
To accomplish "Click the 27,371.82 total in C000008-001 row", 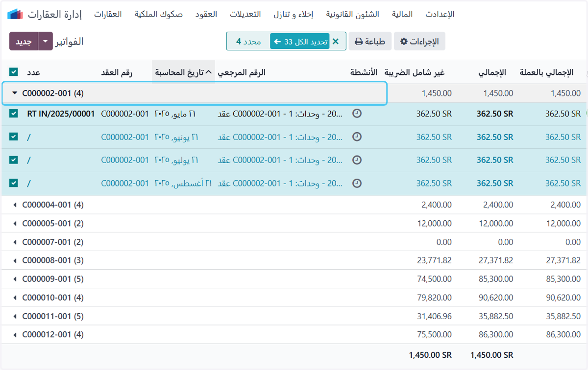I will coord(496,260).
